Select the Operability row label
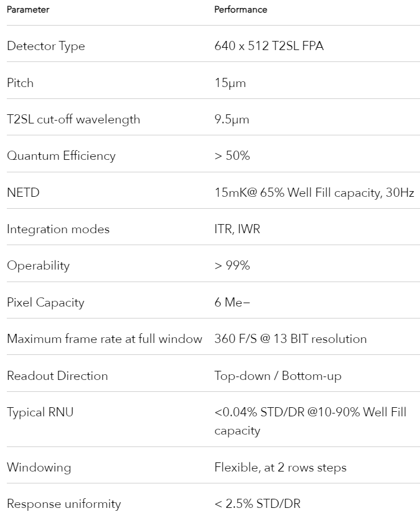The width and height of the screenshot is (420, 517). [38, 266]
